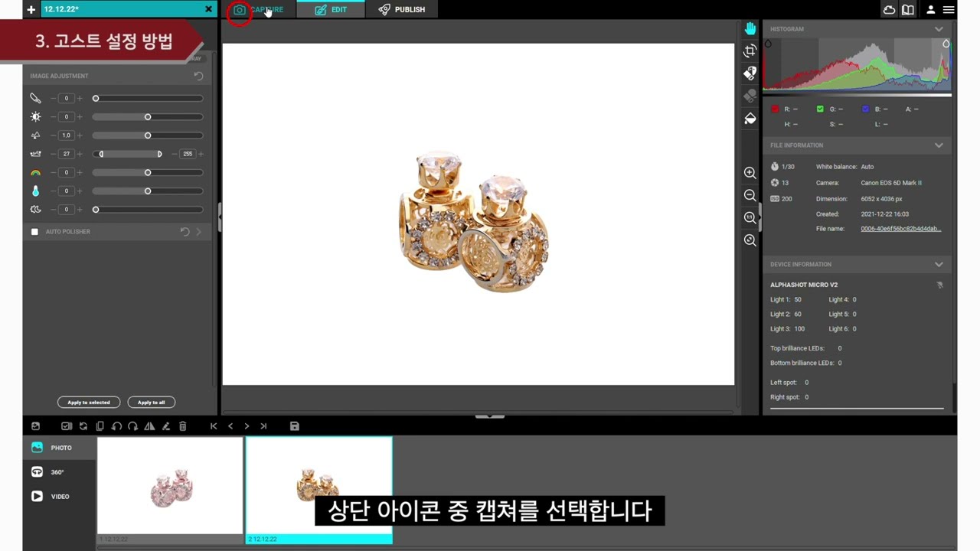Screen dimensions: 980x551
Task: Select the Photo media tab
Action: coord(60,448)
